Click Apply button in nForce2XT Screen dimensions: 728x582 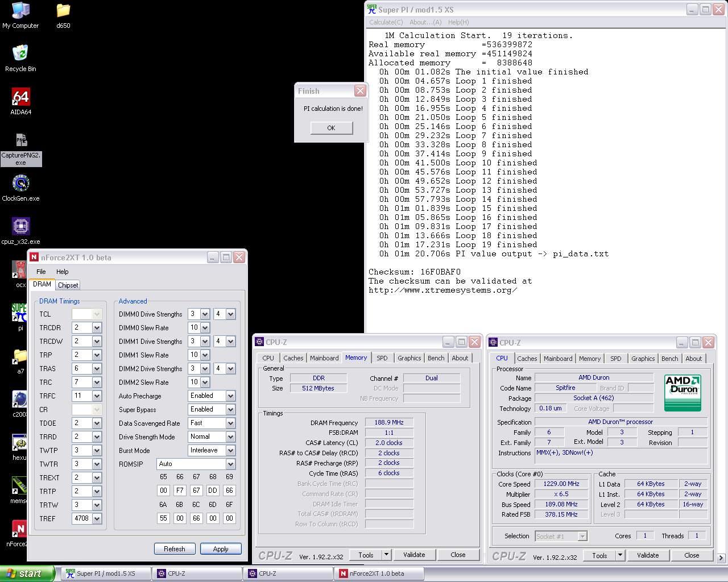tap(221, 549)
